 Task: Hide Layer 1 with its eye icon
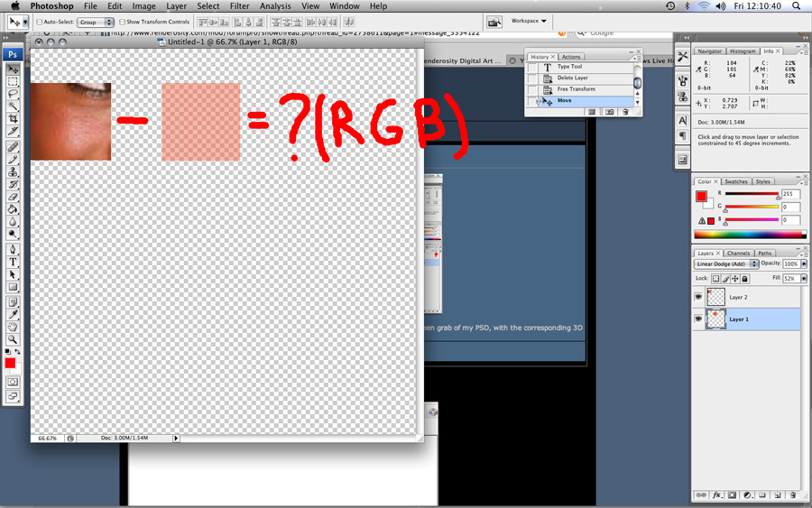point(698,319)
